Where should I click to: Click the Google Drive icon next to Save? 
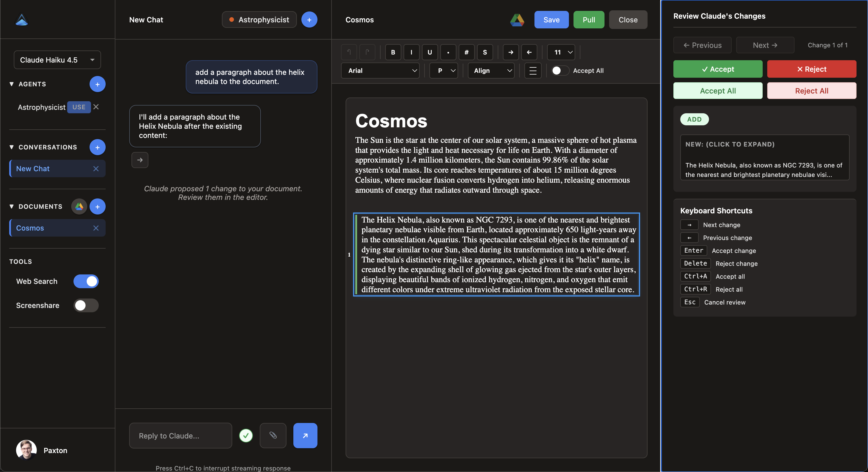pos(517,20)
